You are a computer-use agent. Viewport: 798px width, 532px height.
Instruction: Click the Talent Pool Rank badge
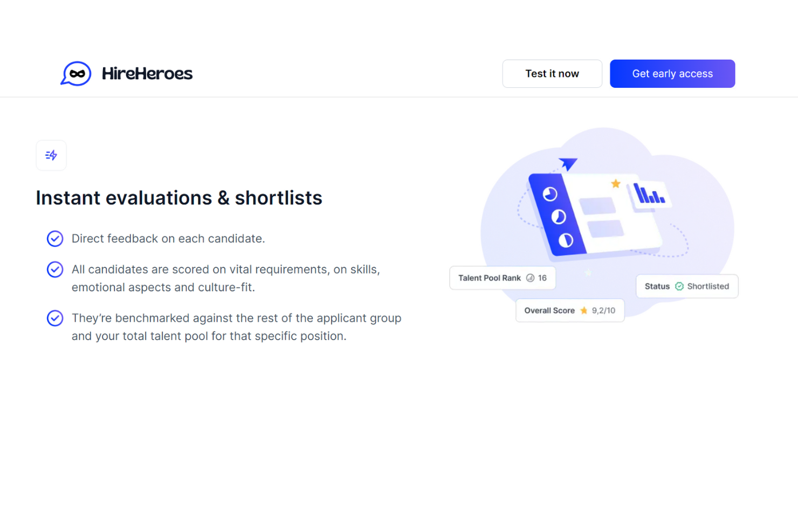(x=502, y=278)
